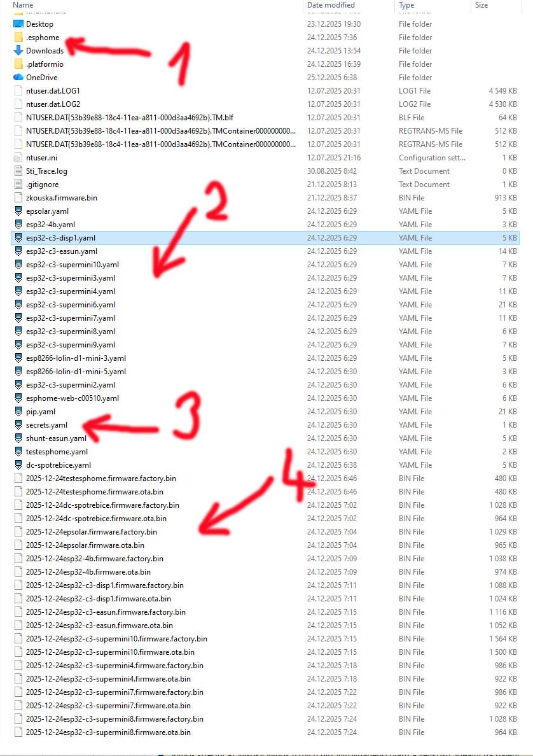This screenshot has width=533, height=756.
Task: Sort by the Size column header
Action: point(481,5)
